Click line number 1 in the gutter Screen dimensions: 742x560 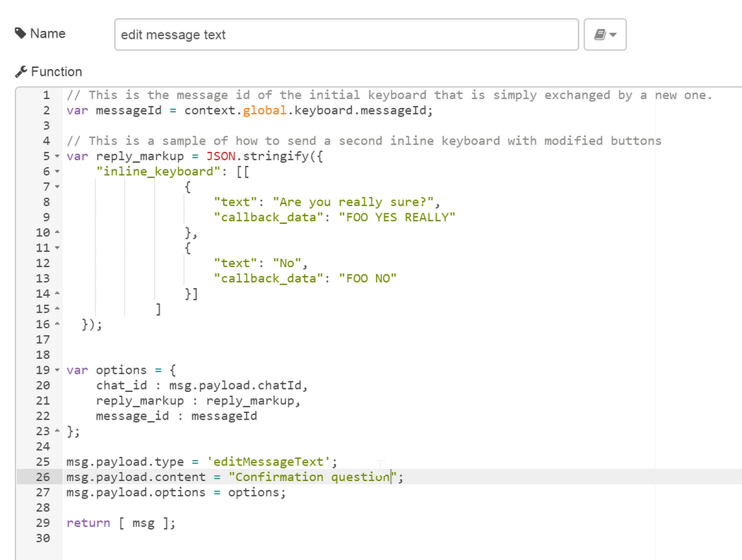[46, 95]
